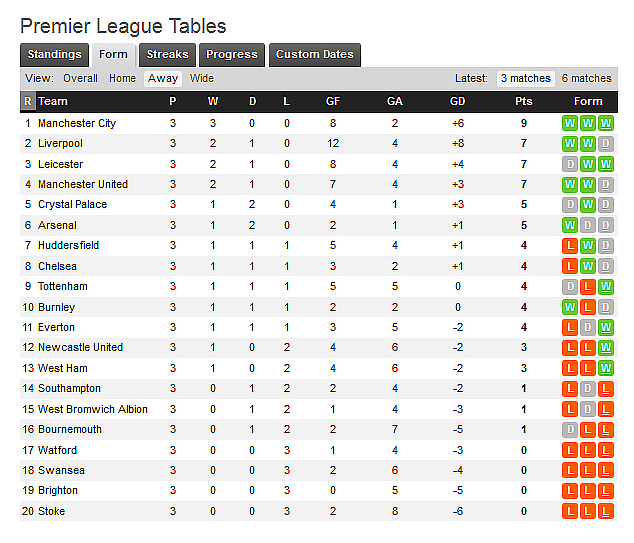This screenshot has height=543, width=634.
Task: Switch view to Home
Action: tap(122, 78)
